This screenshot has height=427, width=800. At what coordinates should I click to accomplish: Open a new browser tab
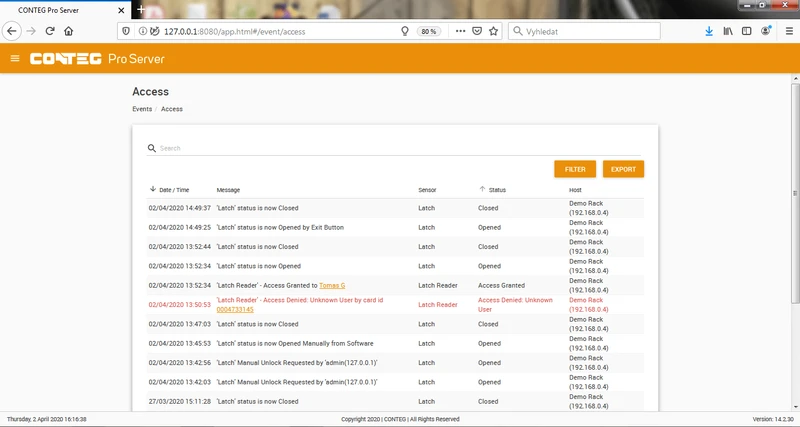pyautogui.click(x=141, y=9)
